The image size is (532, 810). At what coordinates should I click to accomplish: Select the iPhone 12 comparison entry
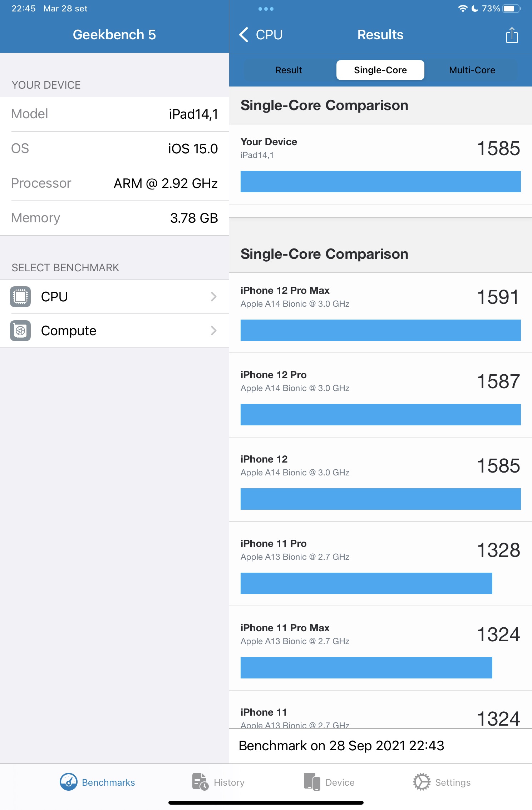[380, 465]
